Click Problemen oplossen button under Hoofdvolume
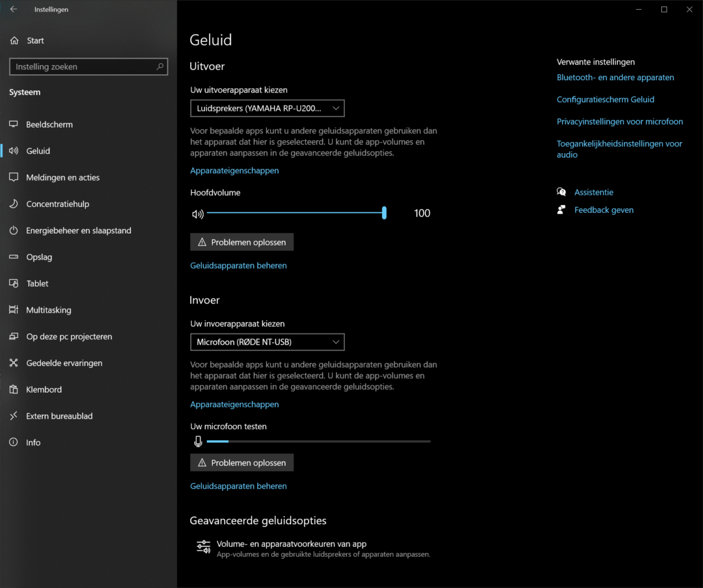 pyautogui.click(x=242, y=242)
